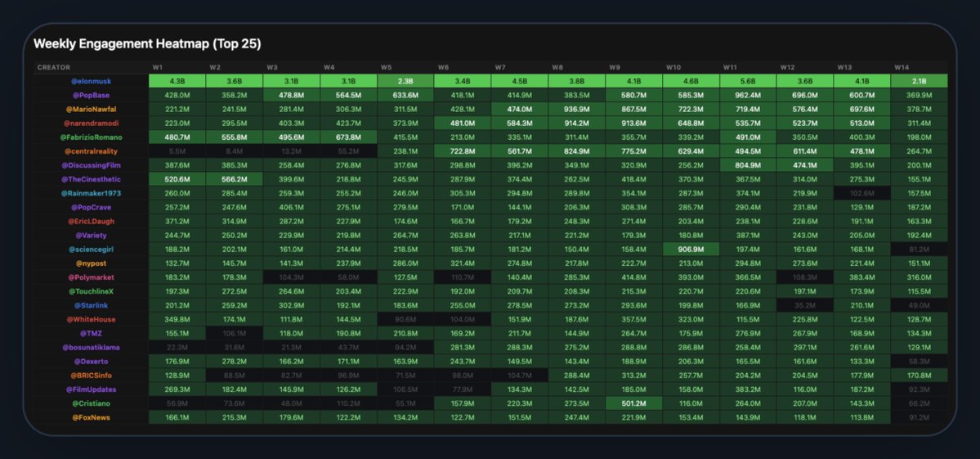The width and height of the screenshot is (980, 459).
Task: Select the 4.3B cell under W1
Action: [177, 81]
